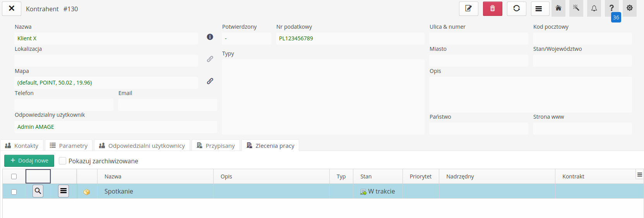Click the info icon beside Klient X
The image size is (644, 218).
(210, 37)
